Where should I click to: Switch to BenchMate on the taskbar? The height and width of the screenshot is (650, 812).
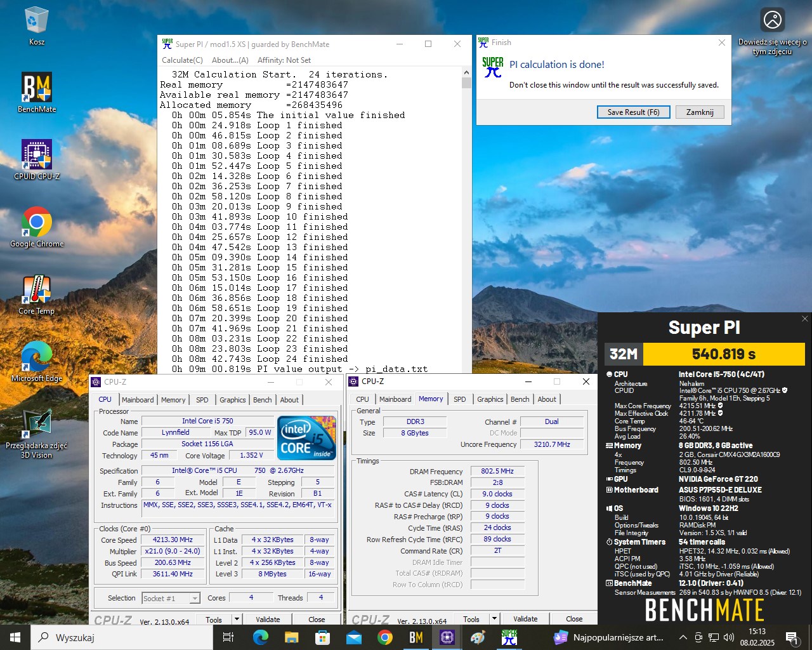(x=416, y=637)
